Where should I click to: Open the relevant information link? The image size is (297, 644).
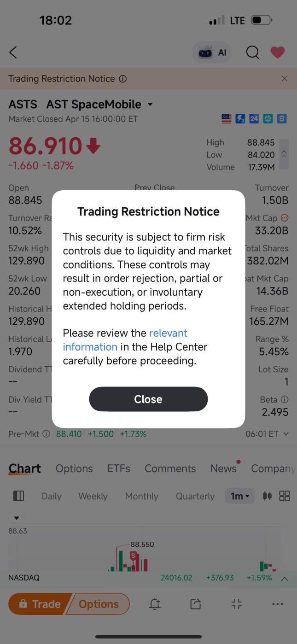coord(125,340)
